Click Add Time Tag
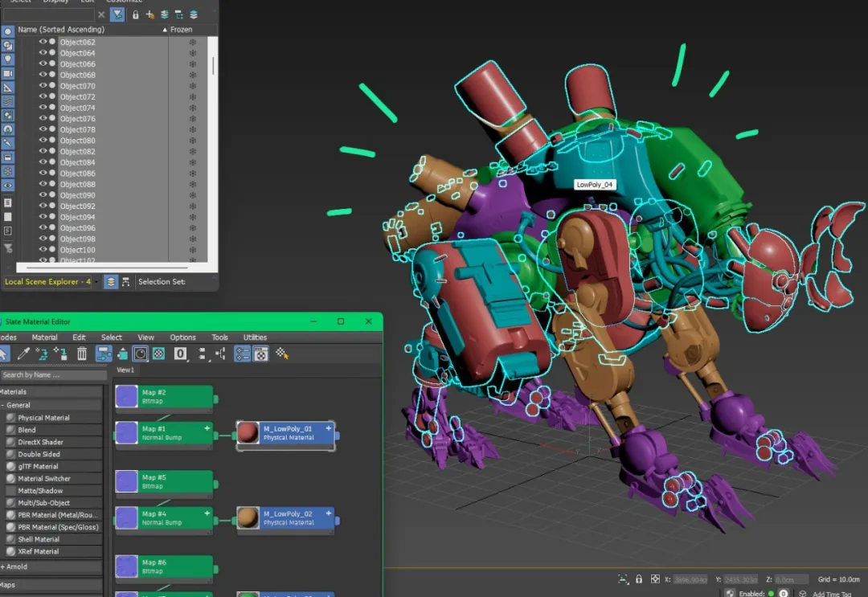 tap(831, 594)
